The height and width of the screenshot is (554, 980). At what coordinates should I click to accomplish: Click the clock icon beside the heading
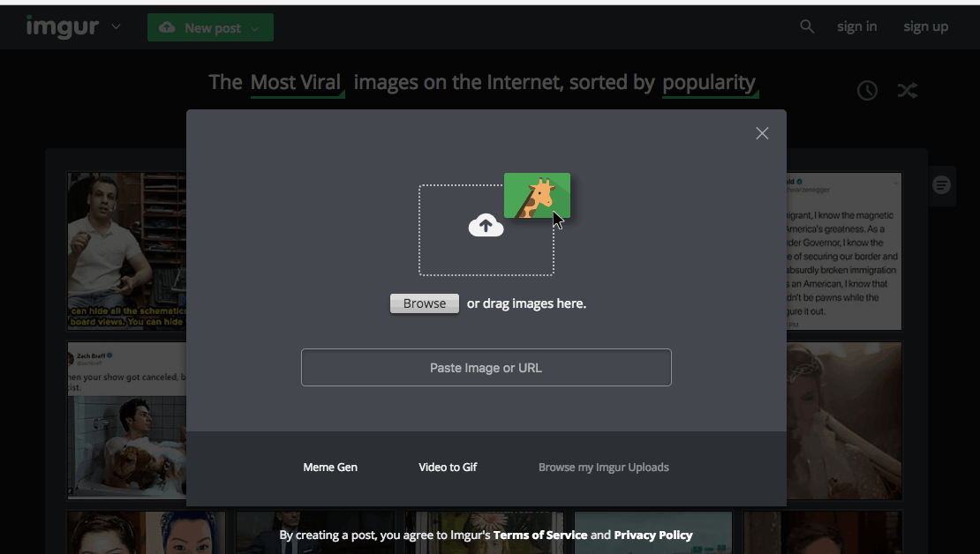(867, 91)
